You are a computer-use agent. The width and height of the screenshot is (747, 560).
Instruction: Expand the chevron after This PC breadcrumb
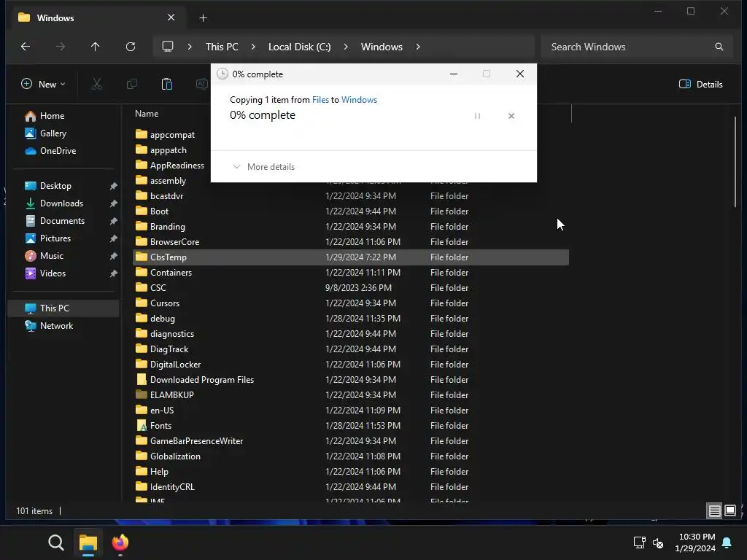[x=253, y=47]
